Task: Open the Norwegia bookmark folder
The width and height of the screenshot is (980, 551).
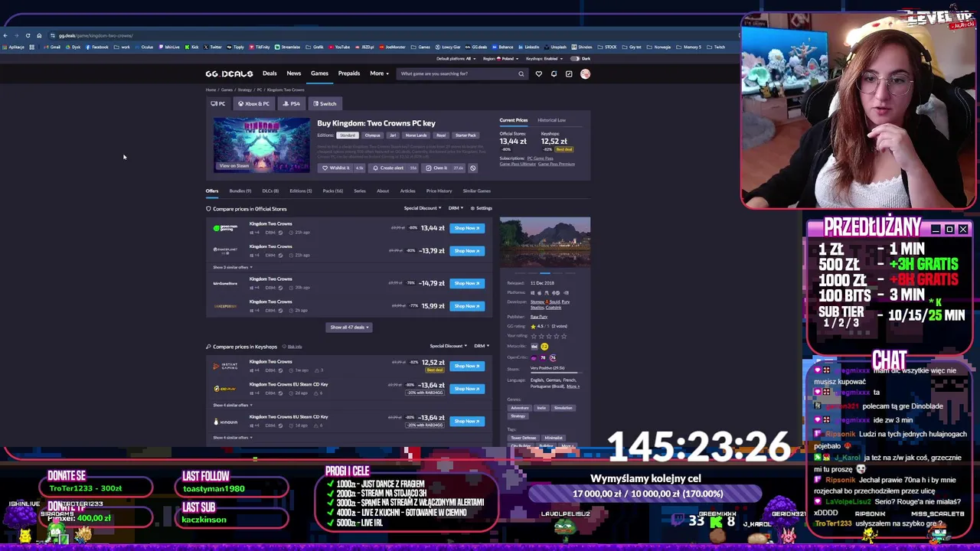Action: [x=660, y=47]
